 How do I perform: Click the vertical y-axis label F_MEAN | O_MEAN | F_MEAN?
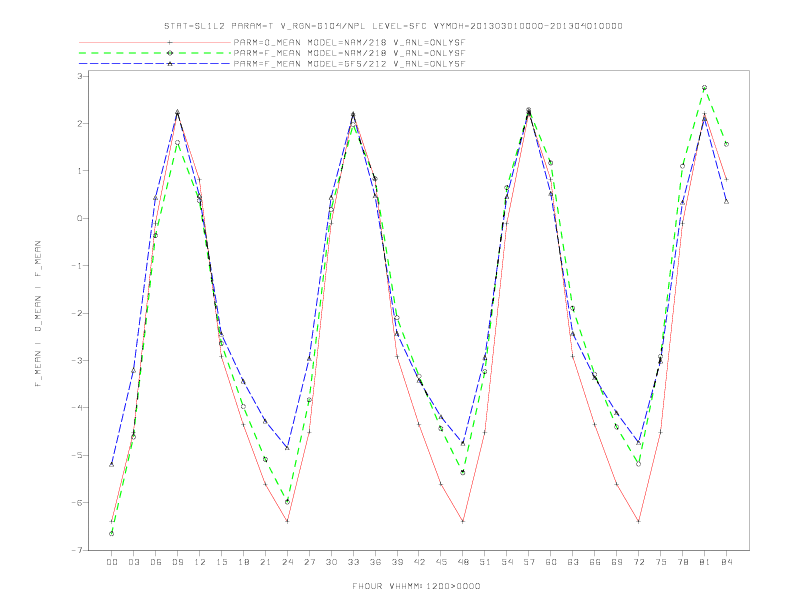tap(38, 314)
